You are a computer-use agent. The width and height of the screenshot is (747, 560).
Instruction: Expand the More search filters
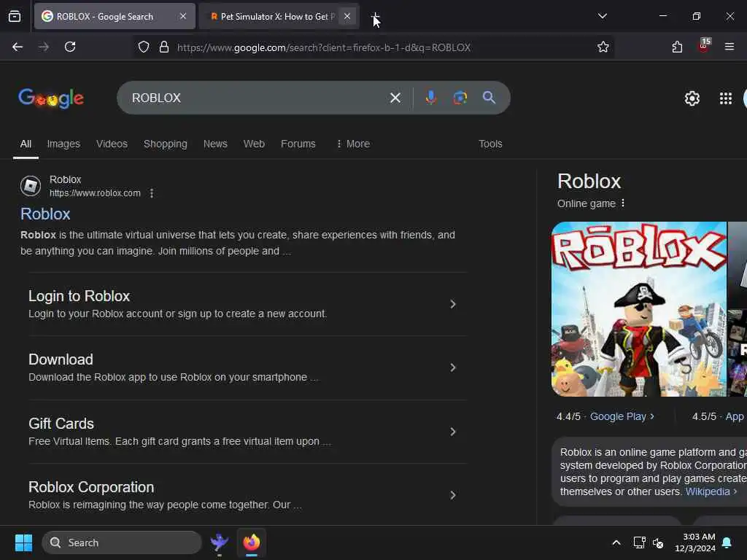(353, 144)
